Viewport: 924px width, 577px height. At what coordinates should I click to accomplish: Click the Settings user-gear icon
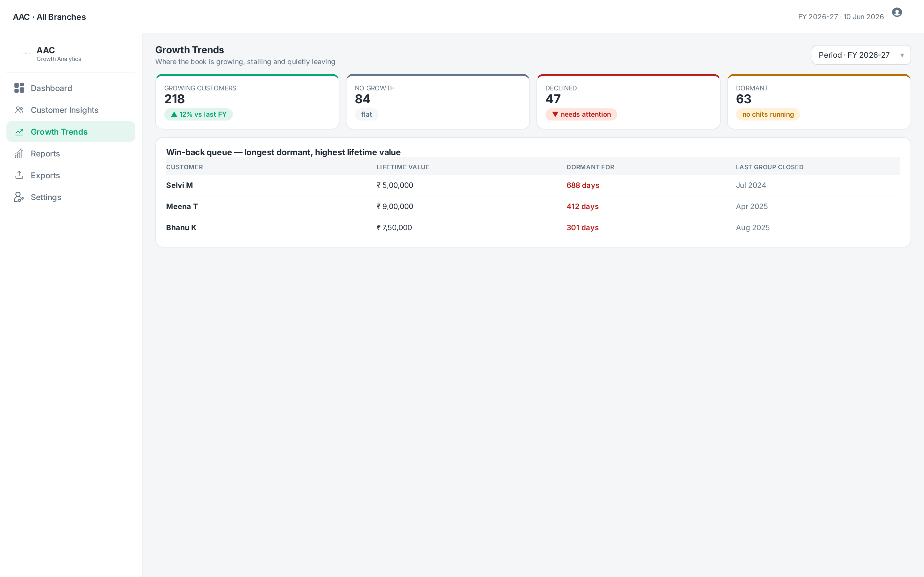pos(19,197)
